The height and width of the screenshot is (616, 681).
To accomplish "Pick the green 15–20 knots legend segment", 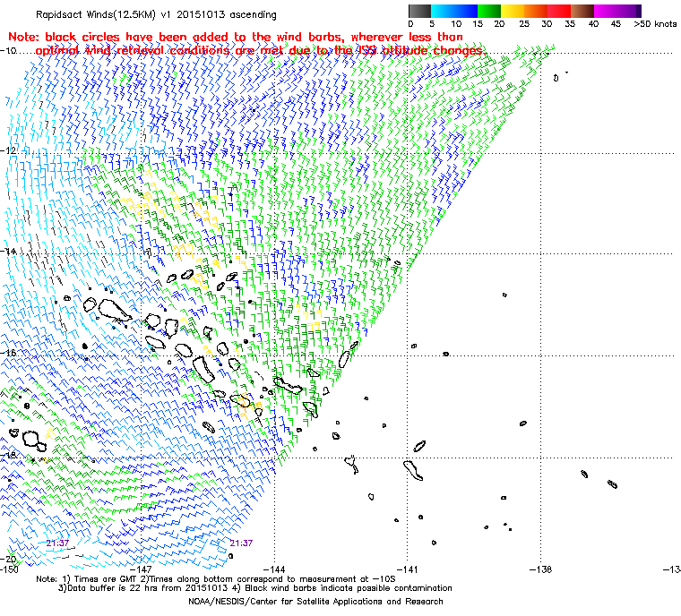I will (x=489, y=11).
